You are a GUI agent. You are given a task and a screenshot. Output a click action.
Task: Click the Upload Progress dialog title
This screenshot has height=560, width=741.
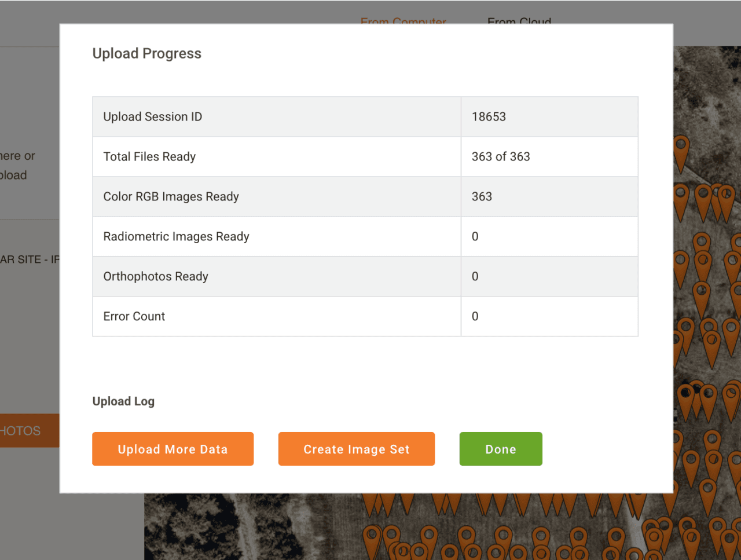point(147,53)
